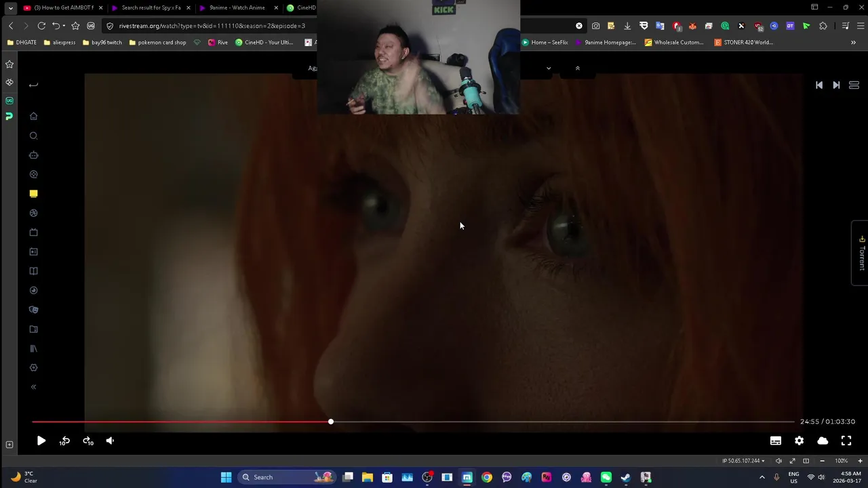Click the Windows taskbar Search box
The height and width of the screenshot is (488, 868).
[287, 477]
